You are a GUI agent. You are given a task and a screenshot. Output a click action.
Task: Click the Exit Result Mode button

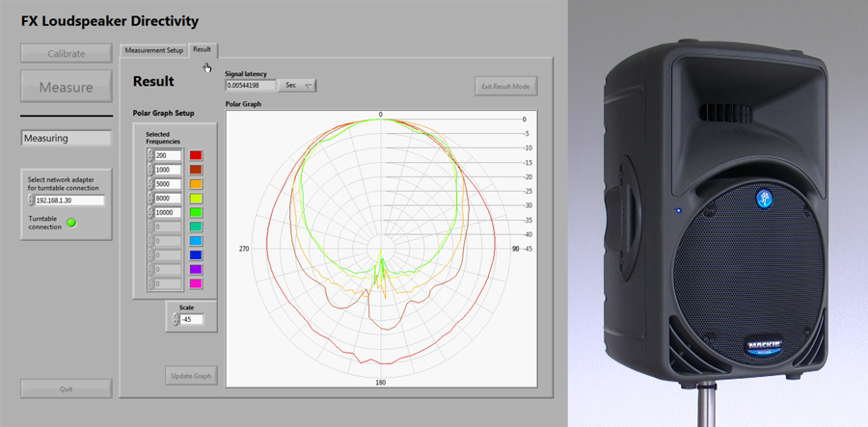[505, 87]
